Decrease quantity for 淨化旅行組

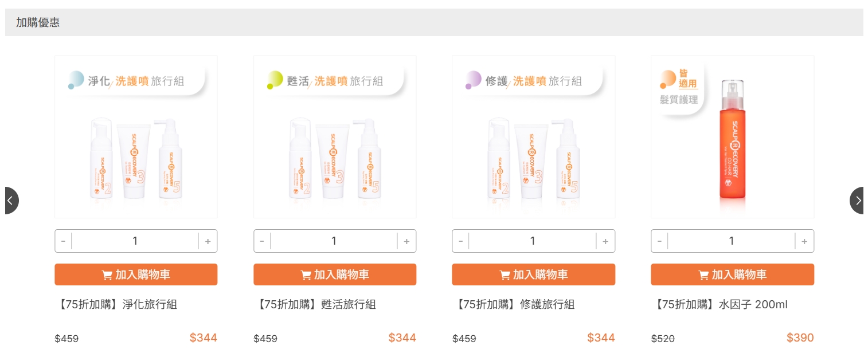coord(63,241)
